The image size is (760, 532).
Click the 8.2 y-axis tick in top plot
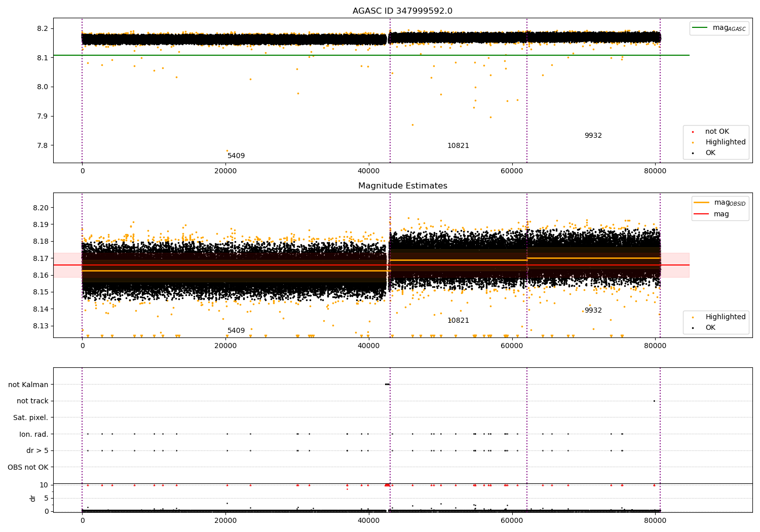(x=43, y=29)
